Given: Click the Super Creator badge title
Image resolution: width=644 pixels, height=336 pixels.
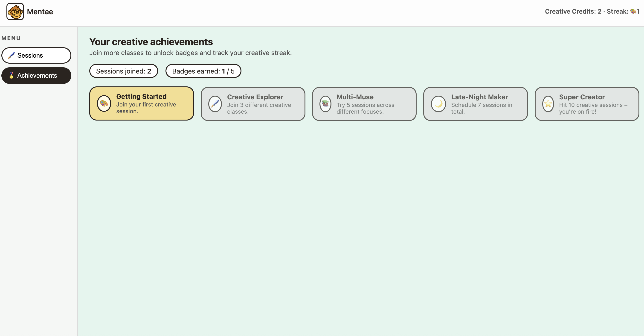Looking at the screenshot, I should click(x=582, y=97).
